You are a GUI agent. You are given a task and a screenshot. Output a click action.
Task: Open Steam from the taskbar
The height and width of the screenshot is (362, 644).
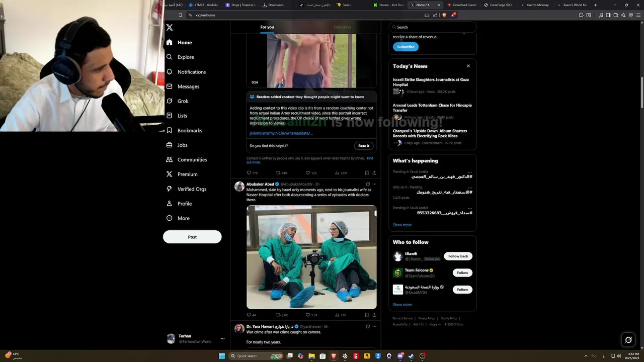411,356
